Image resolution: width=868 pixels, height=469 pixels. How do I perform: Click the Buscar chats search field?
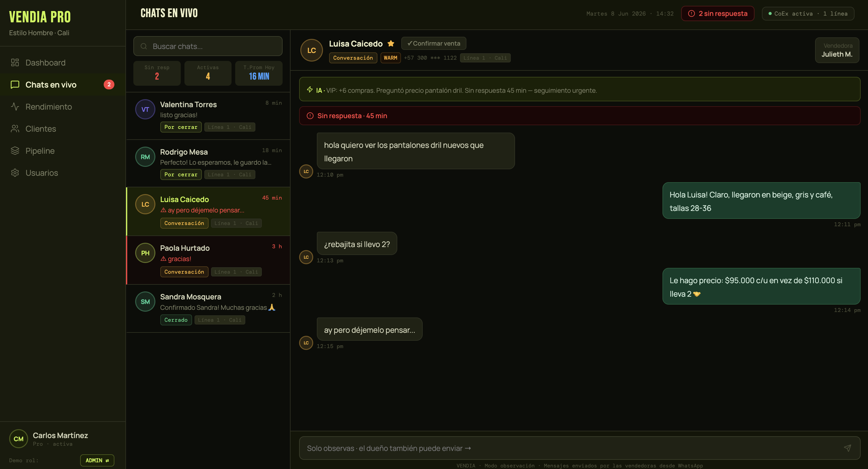[x=208, y=46]
